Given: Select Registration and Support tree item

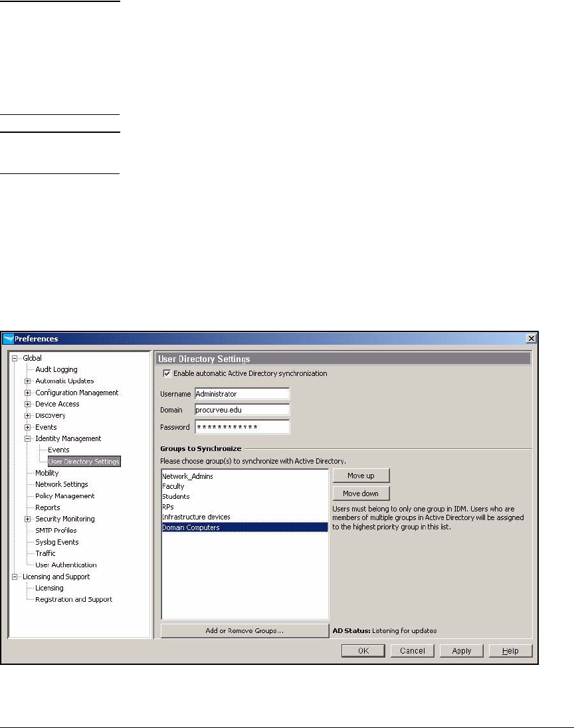Looking at the screenshot, I should point(73,599).
